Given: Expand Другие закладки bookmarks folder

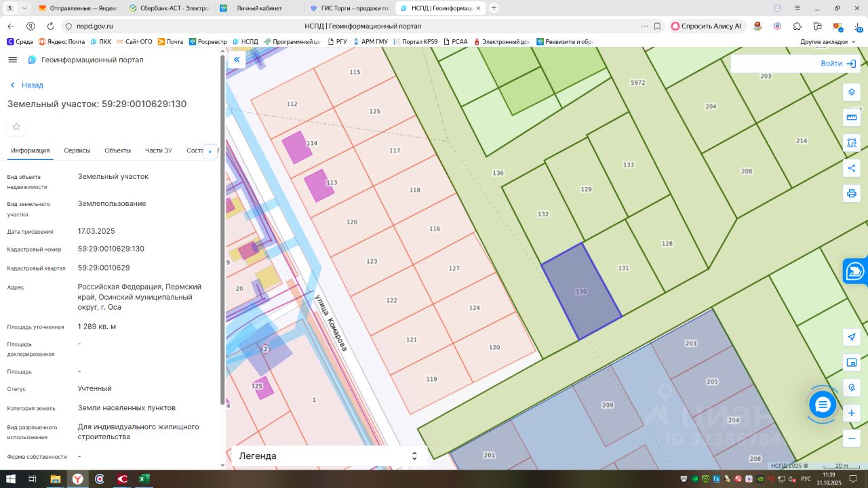Looking at the screenshot, I should [x=829, y=41].
